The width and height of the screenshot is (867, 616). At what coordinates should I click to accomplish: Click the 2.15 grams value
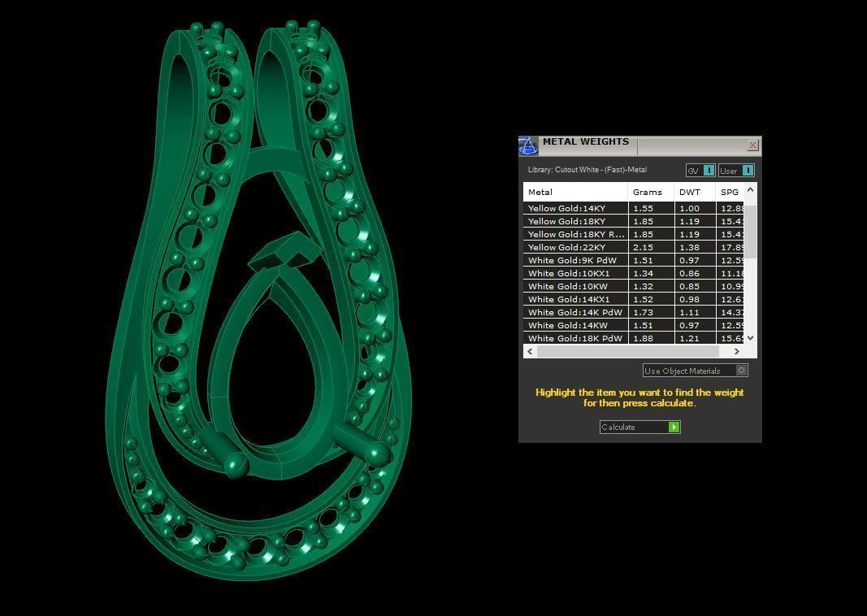643,247
